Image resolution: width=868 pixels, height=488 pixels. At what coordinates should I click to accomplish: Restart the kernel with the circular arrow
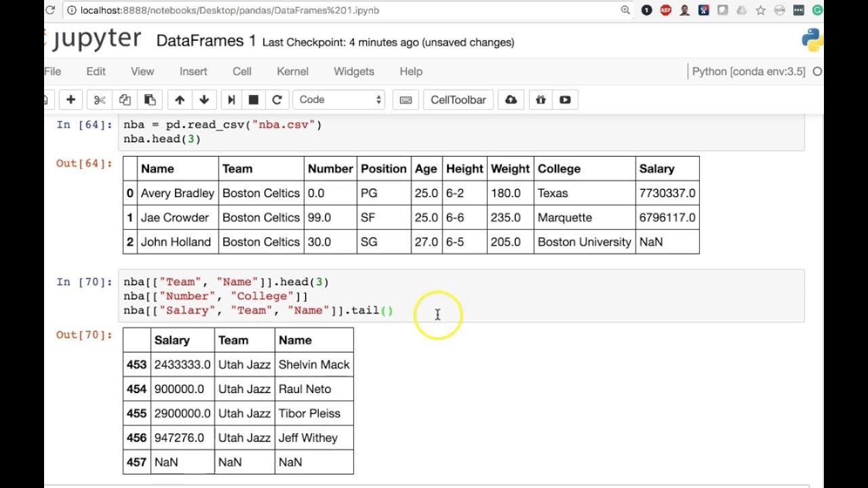click(277, 100)
